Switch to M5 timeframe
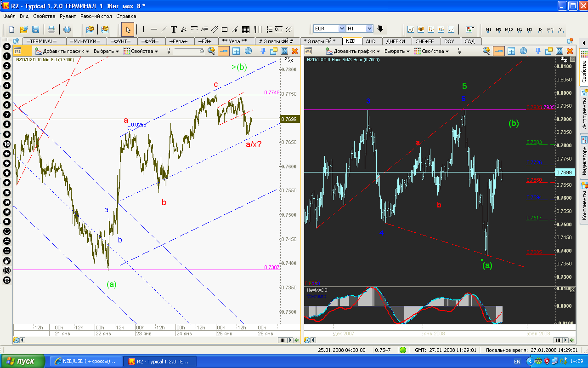This screenshot has width=588, height=368. (498, 29)
